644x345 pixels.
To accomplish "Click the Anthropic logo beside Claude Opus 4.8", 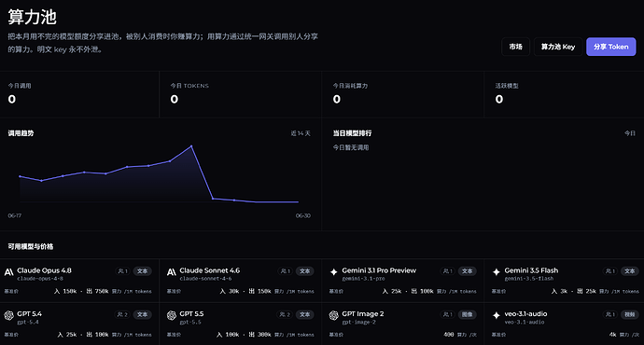I will point(8,272).
